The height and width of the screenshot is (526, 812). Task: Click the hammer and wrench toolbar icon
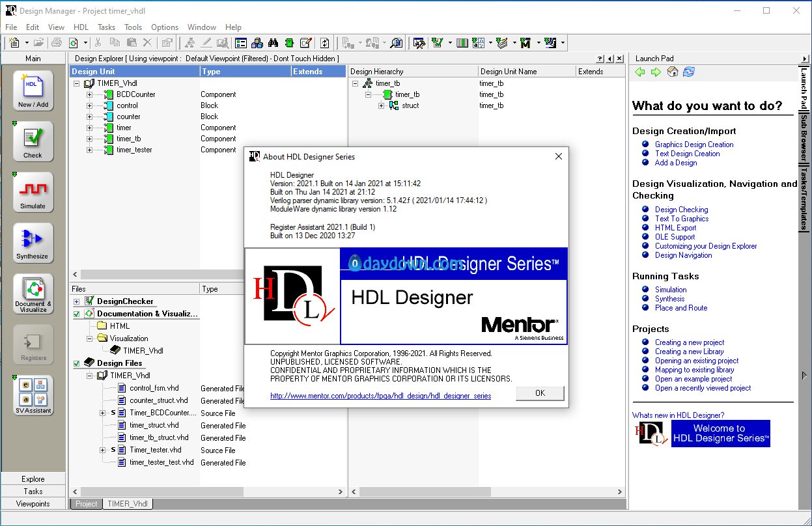[x=419, y=43]
